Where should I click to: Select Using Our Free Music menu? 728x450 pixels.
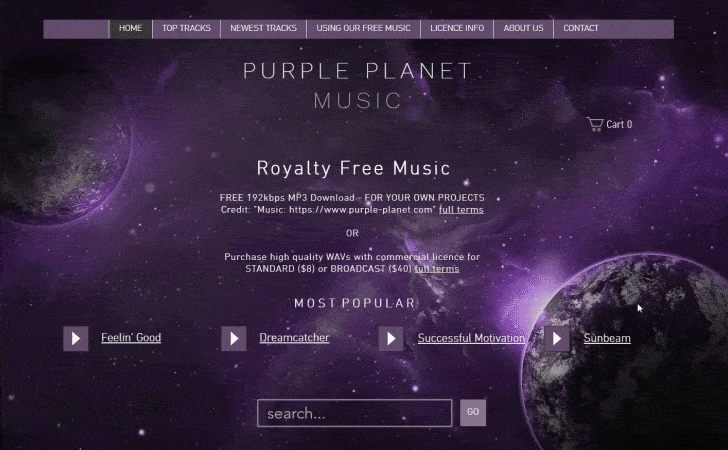363,29
